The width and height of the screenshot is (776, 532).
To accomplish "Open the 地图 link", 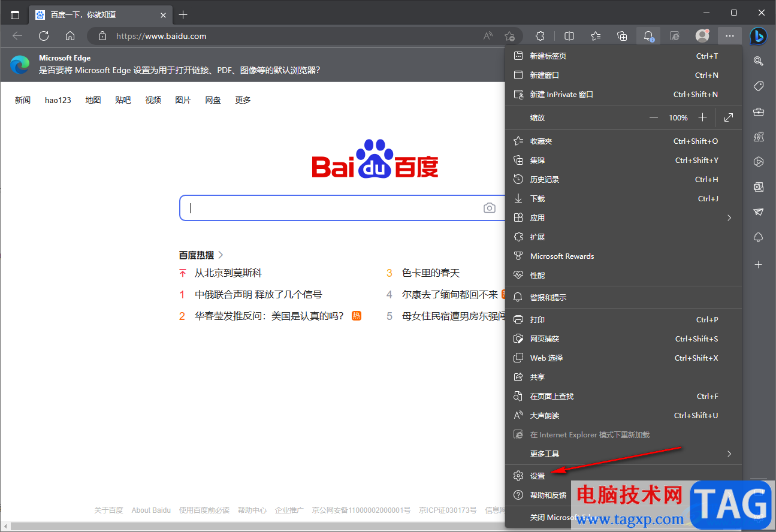I will click(x=93, y=100).
